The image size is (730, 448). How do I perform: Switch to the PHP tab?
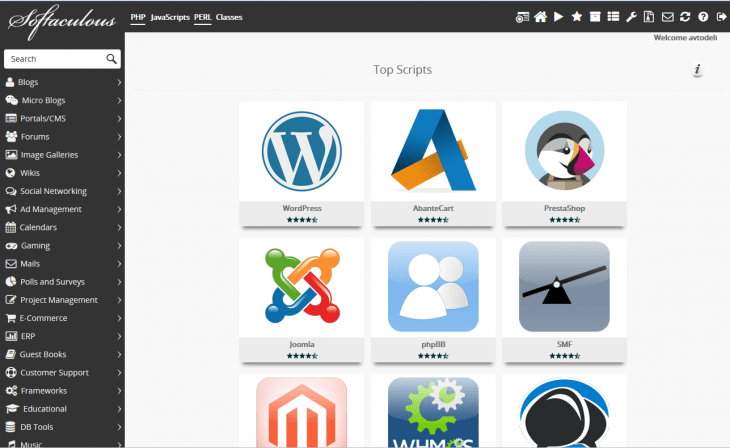[x=138, y=17]
